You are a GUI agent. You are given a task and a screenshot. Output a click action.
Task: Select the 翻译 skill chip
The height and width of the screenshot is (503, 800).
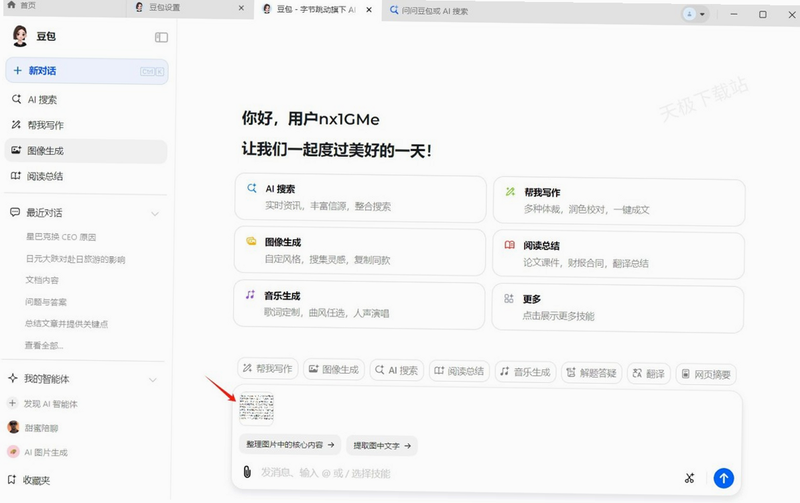648,374
